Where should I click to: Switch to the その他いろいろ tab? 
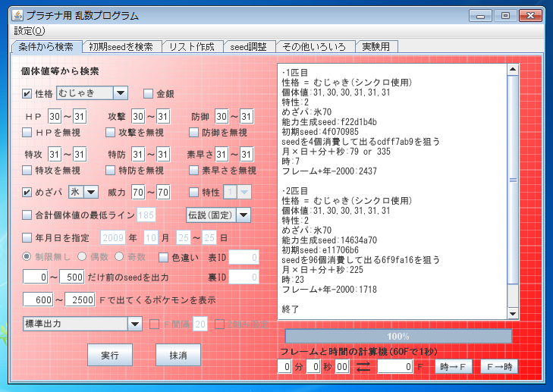point(314,46)
